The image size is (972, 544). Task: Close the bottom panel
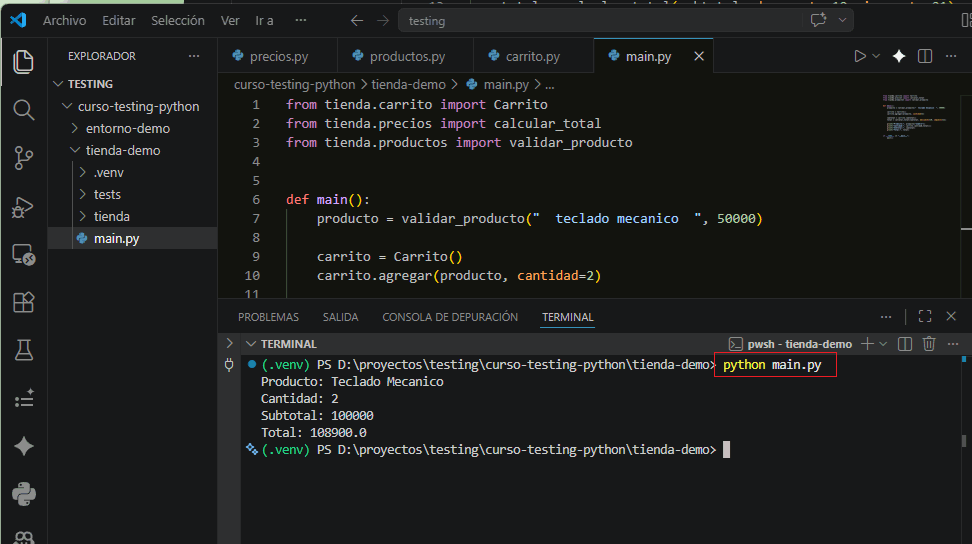(x=951, y=317)
